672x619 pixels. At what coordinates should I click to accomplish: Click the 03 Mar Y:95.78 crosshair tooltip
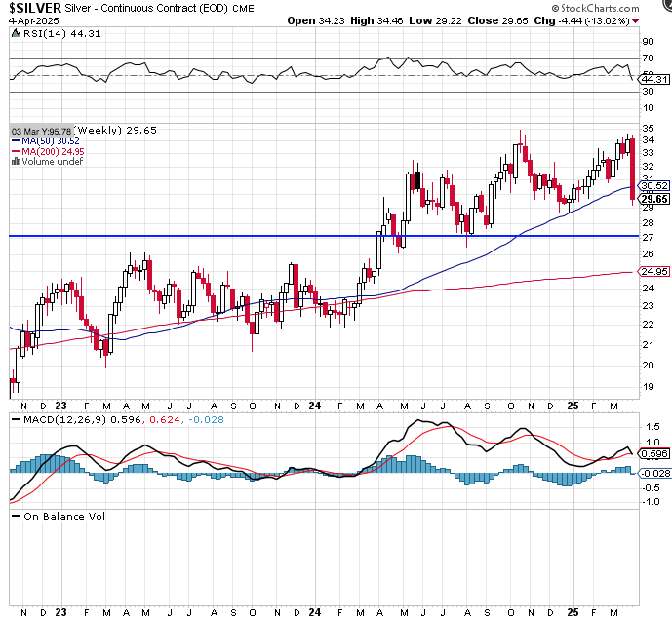click(41, 131)
